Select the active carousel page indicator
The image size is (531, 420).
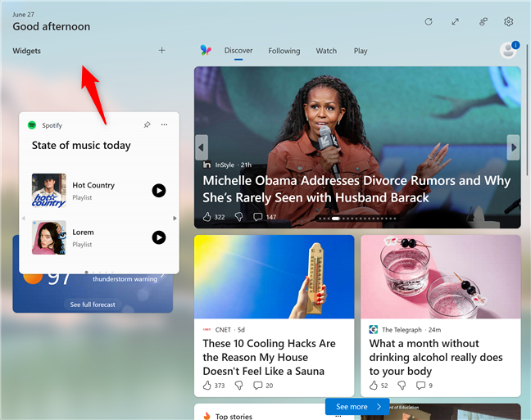336,219
